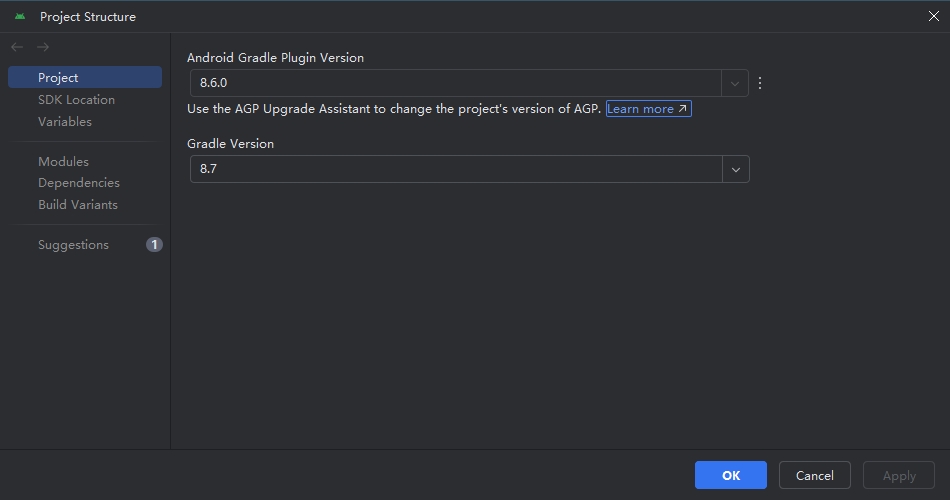Show the Suggestions section

point(73,245)
